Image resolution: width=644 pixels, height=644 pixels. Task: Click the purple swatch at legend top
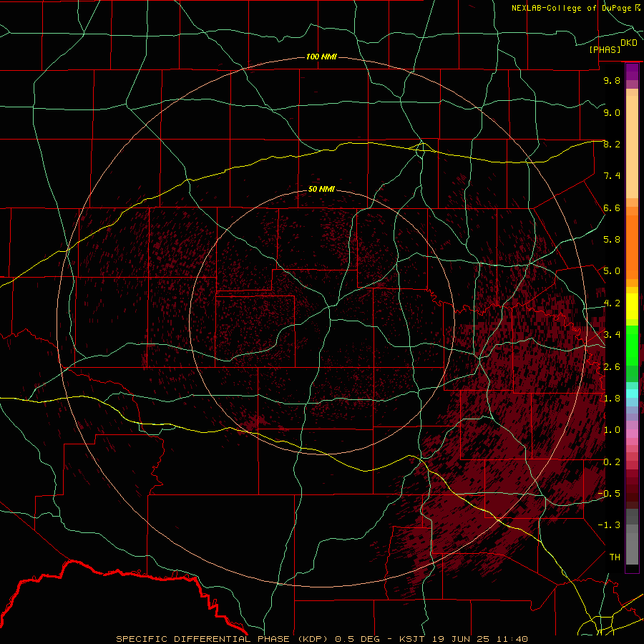coord(632,72)
